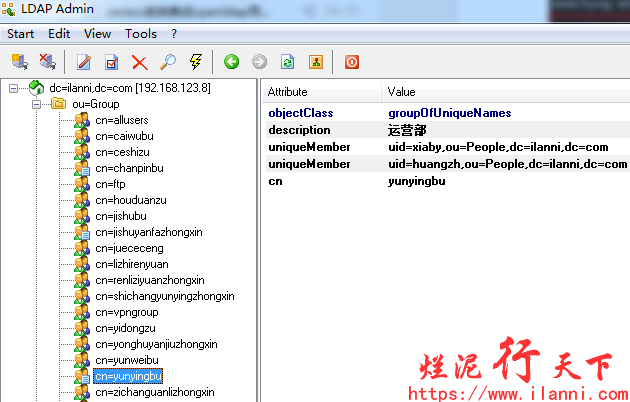Click the Disconnect toolbar icon
Viewport: 630px width, 402px height.
tap(46, 62)
